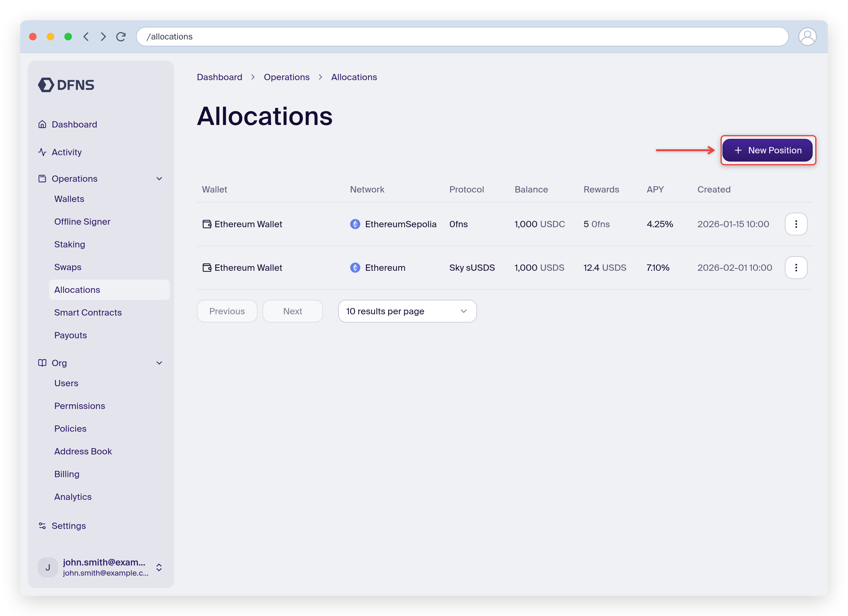Click the 12.4 USDS rewards cell
Image resolution: width=848 pixels, height=616 pixels.
tap(604, 267)
